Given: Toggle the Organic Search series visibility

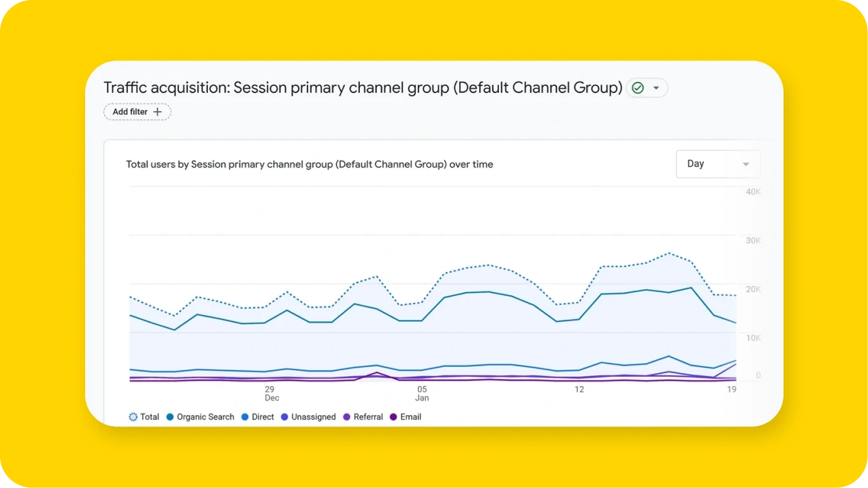Looking at the screenshot, I should (x=200, y=417).
